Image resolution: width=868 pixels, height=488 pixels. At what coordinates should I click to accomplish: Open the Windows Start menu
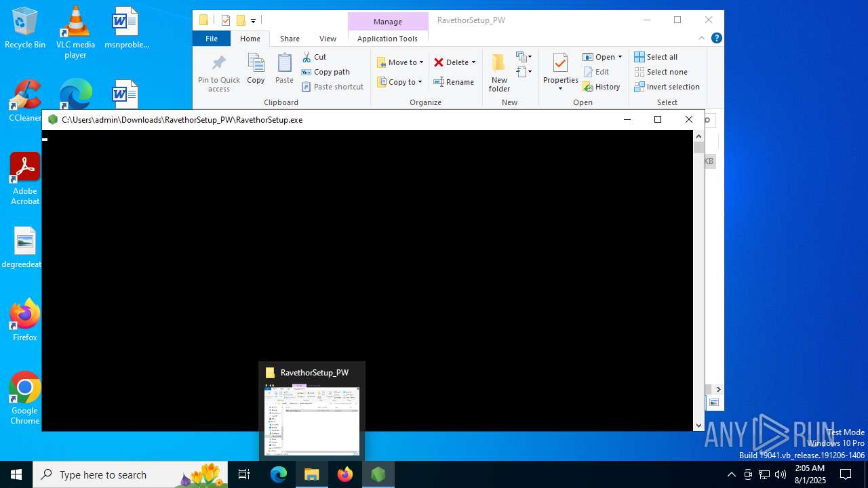click(16, 474)
